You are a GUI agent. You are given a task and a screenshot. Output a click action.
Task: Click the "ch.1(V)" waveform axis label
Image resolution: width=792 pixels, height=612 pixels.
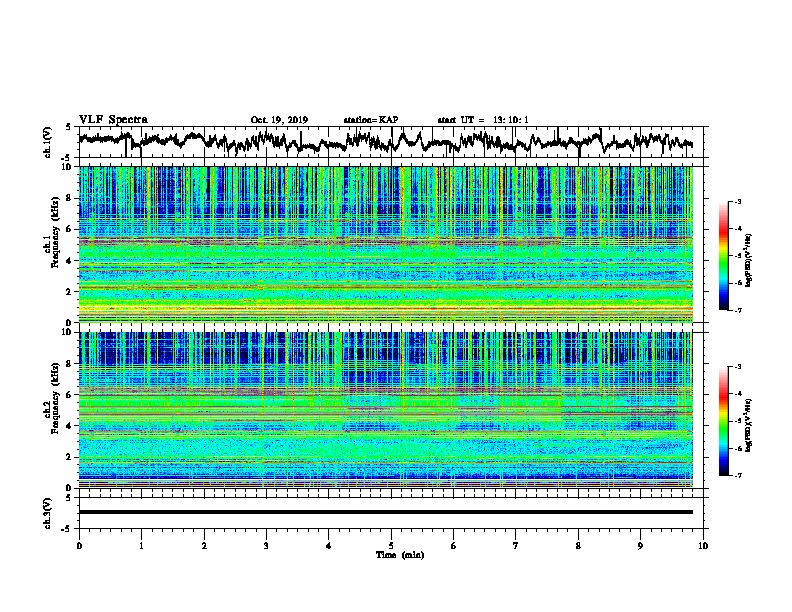pyautogui.click(x=48, y=142)
